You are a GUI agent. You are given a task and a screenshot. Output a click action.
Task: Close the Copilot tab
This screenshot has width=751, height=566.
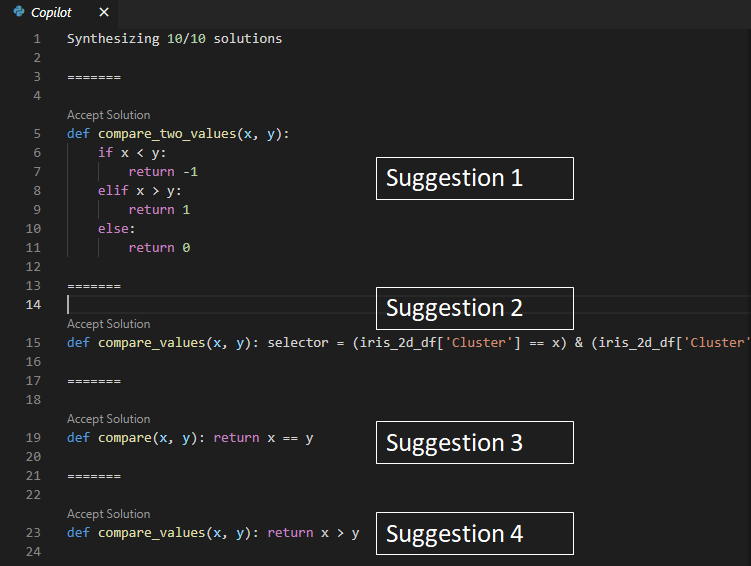[104, 12]
